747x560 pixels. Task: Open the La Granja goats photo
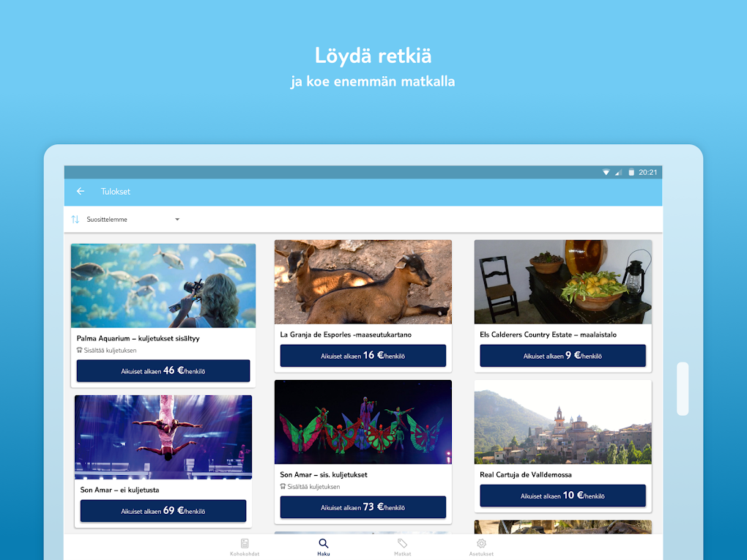363,282
